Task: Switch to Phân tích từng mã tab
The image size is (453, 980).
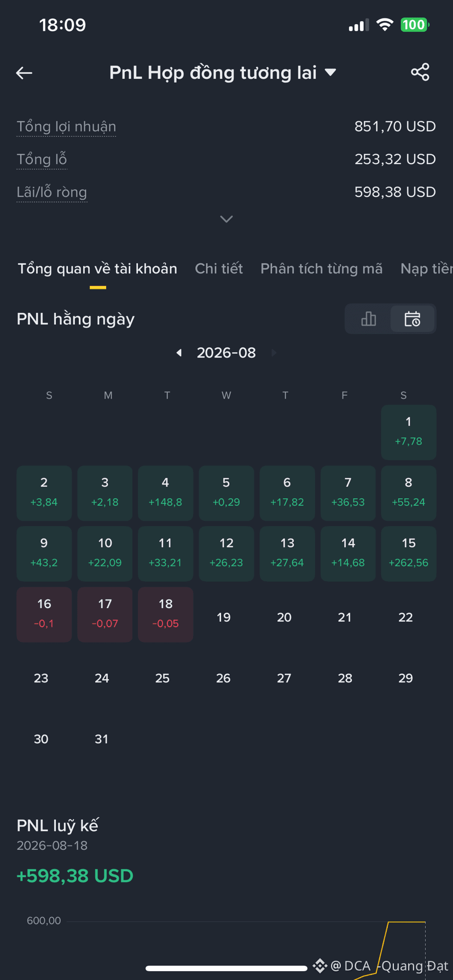Action: [x=321, y=269]
